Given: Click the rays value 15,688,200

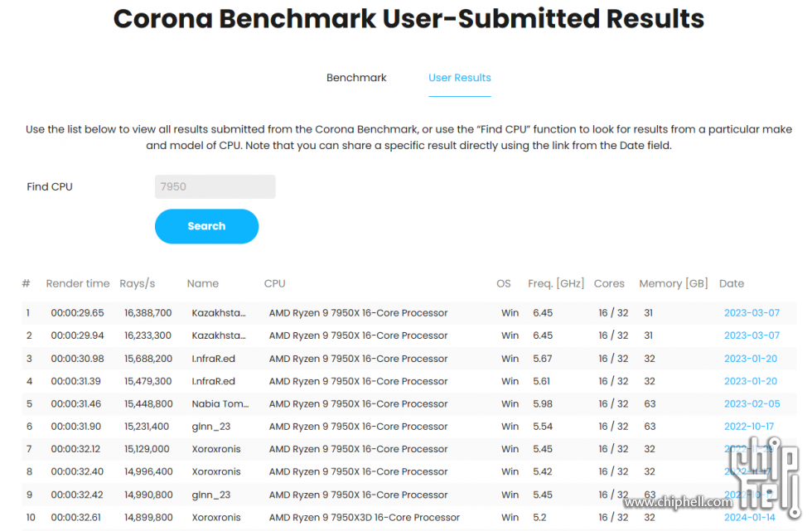Looking at the screenshot, I should (148, 359).
